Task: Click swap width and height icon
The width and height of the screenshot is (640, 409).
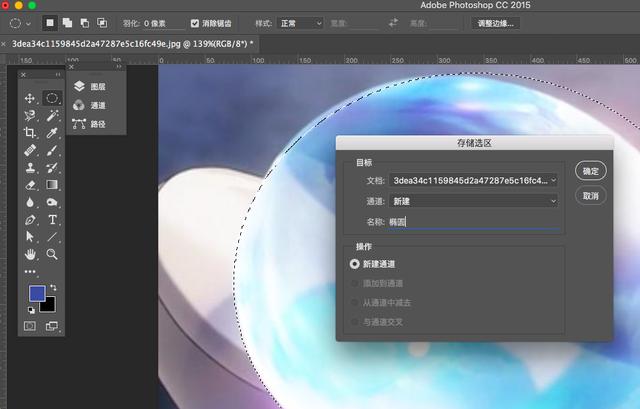Action: click(x=393, y=23)
